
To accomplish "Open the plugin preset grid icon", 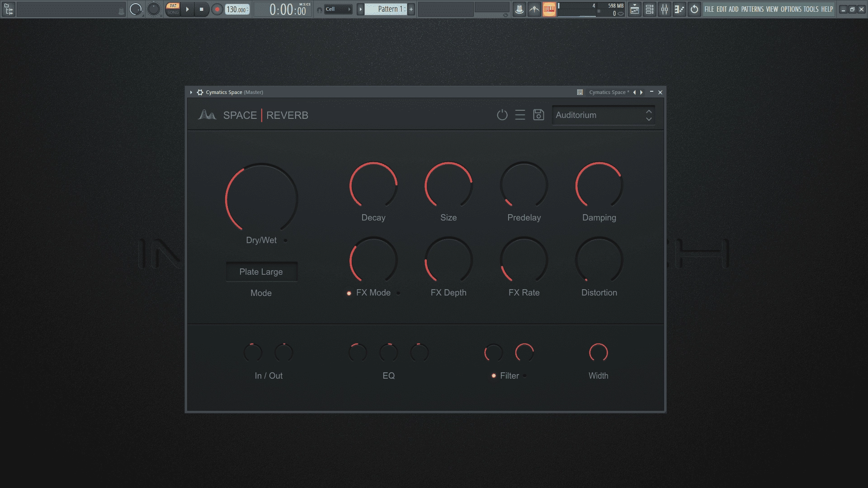I will [x=580, y=92].
